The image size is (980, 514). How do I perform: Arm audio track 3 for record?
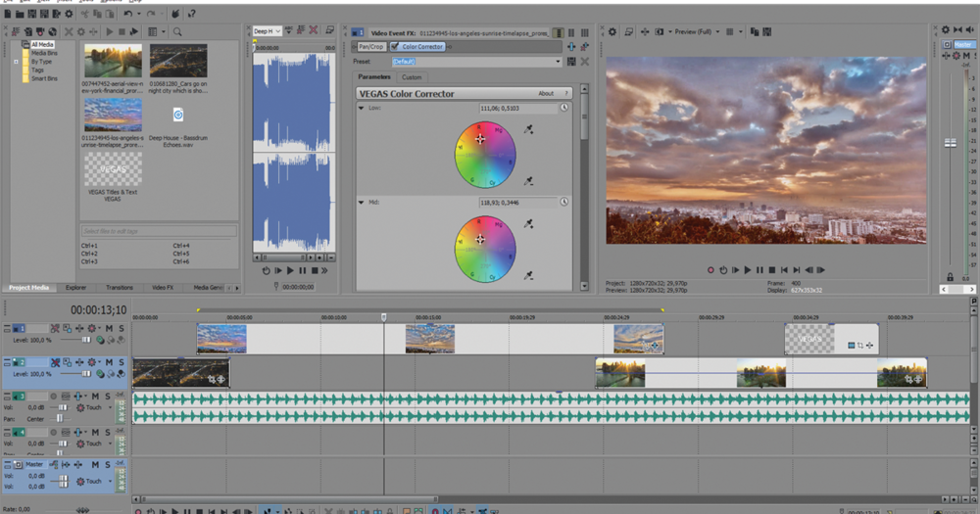pyautogui.click(x=53, y=395)
